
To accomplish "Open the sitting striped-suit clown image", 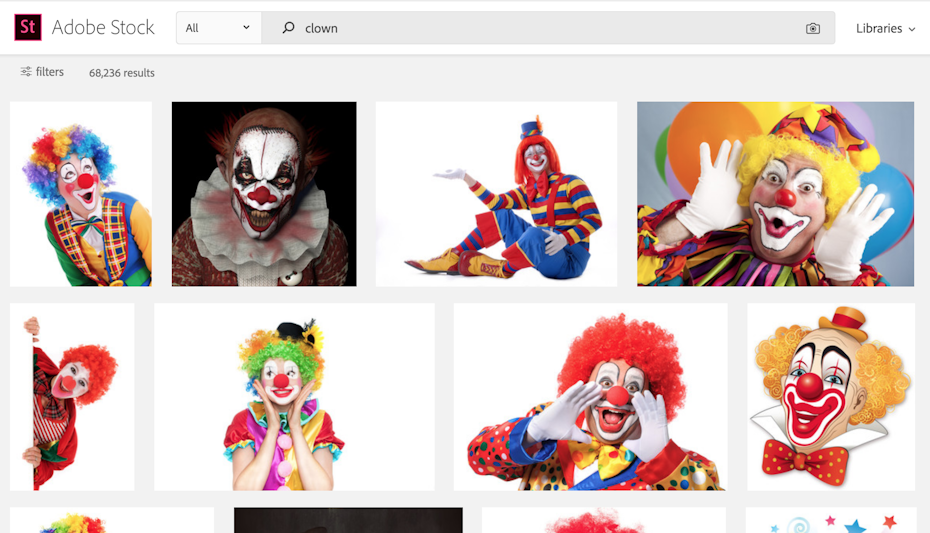I will tap(496, 194).
